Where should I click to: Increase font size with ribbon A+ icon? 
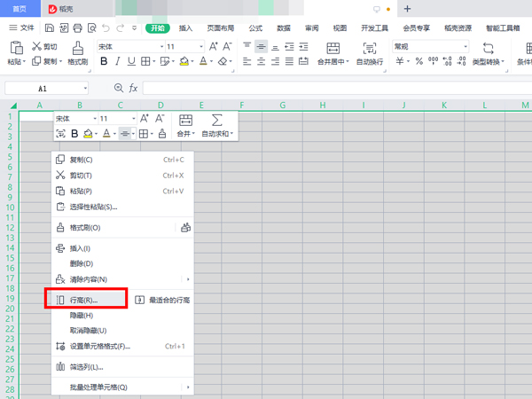point(214,46)
